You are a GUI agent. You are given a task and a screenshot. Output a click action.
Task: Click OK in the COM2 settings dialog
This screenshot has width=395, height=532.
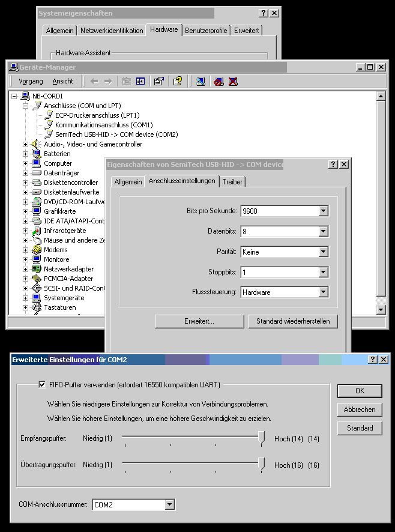coord(360,391)
